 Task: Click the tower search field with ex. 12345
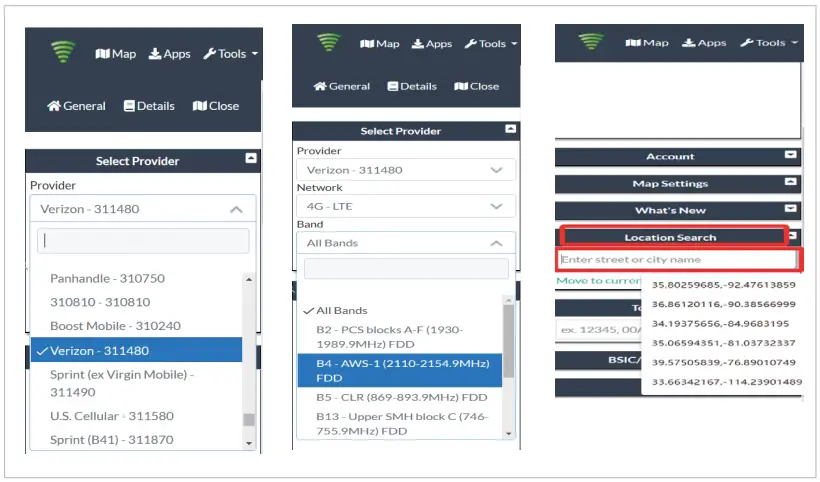599,330
